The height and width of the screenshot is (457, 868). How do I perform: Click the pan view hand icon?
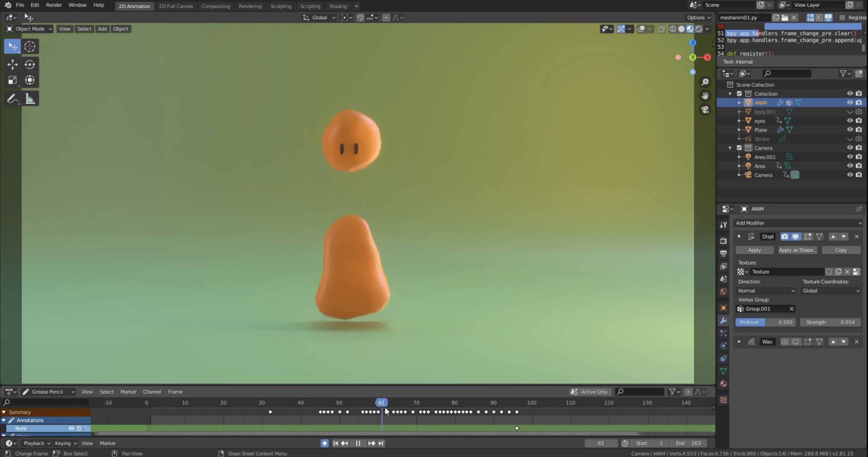click(704, 96)
